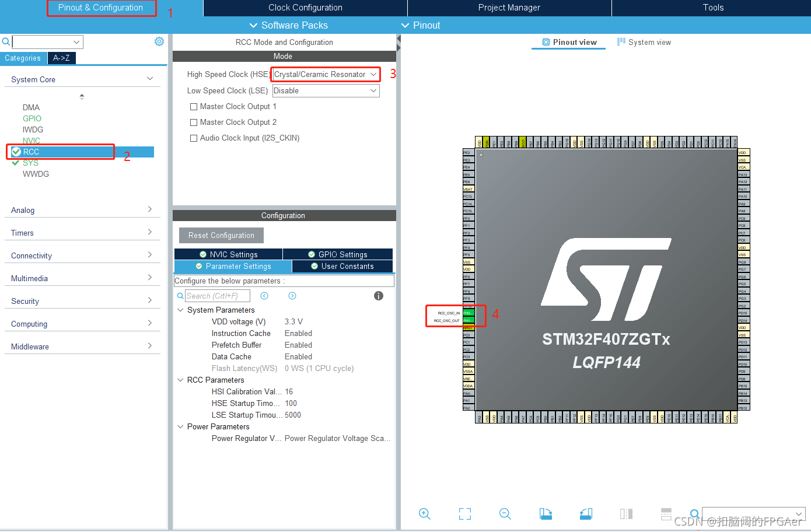Click the Reset Configuration button
The width and height of the screenshot is (811, 532).
(x=221, y=235)
